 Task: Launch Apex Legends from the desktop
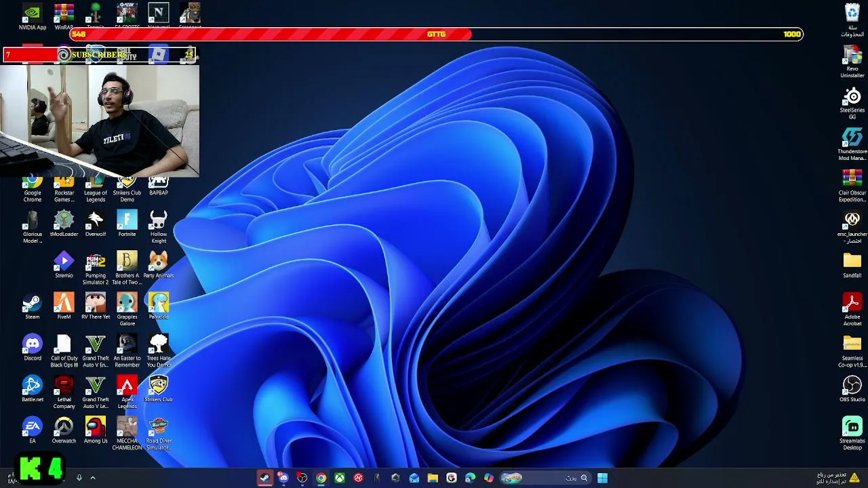pos(127,392)
